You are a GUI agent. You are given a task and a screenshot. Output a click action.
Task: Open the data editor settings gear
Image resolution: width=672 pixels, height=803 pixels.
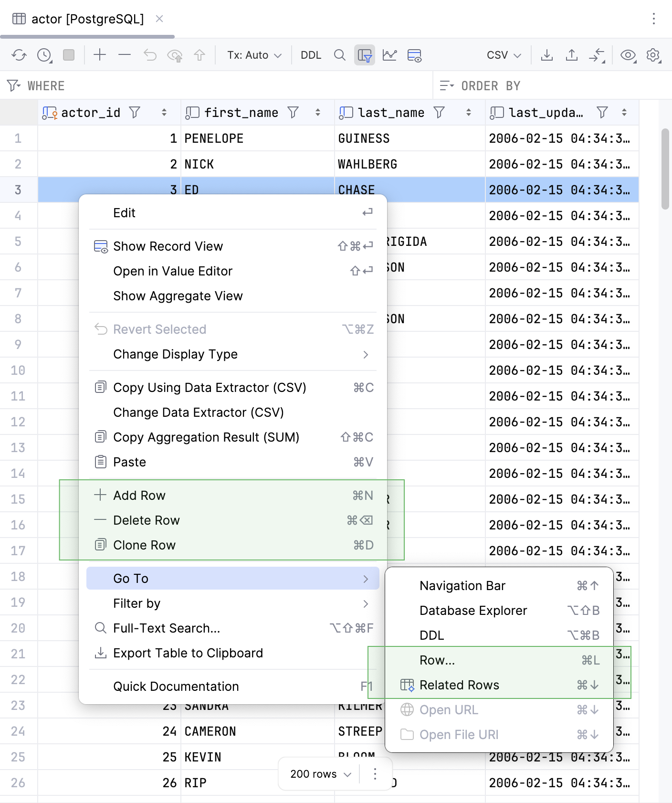pos(653,55)
